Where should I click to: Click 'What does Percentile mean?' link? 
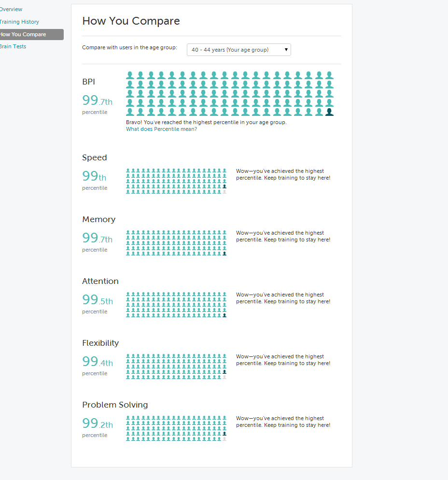tap(161, 129)
